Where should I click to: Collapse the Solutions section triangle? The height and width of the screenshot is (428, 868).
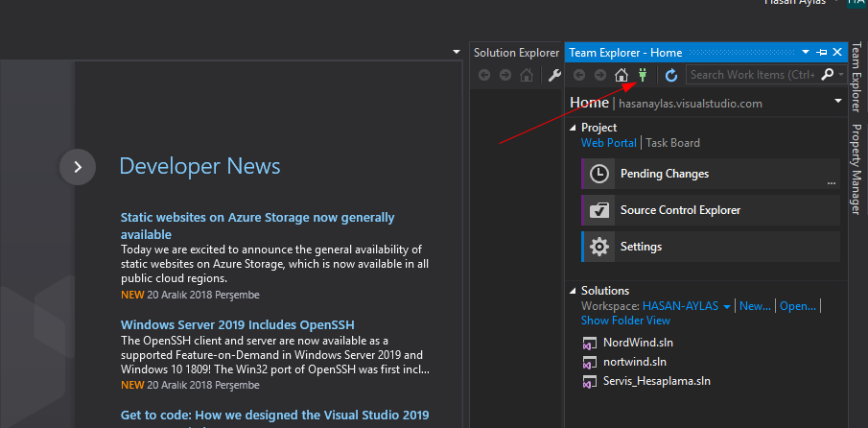(573, 291)
